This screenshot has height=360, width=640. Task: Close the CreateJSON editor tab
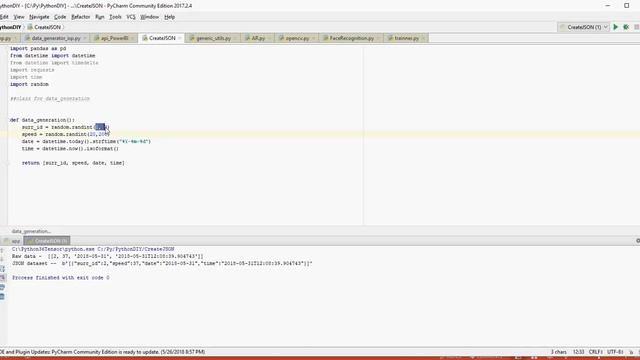(x=180, y=38)
